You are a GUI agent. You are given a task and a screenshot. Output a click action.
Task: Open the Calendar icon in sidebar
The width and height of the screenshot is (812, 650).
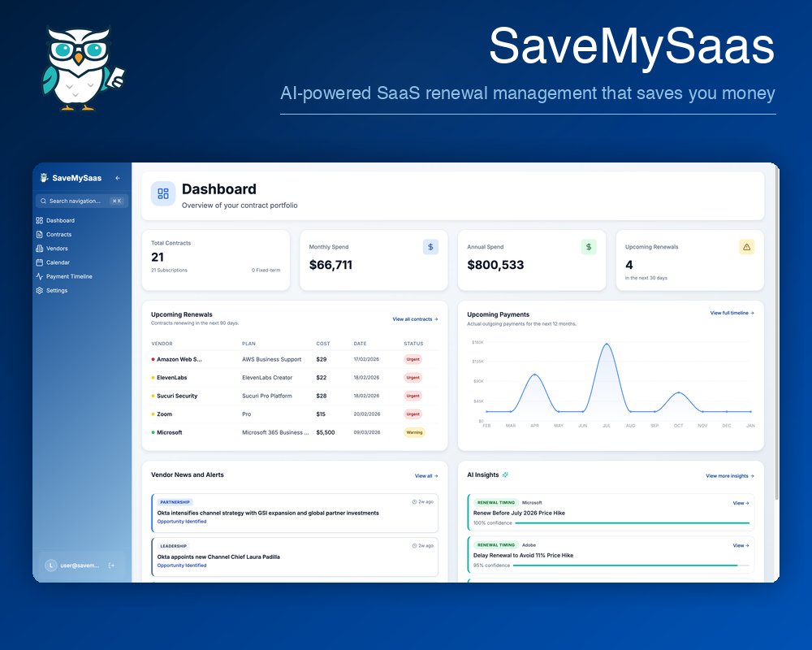(x=39, y=262)
